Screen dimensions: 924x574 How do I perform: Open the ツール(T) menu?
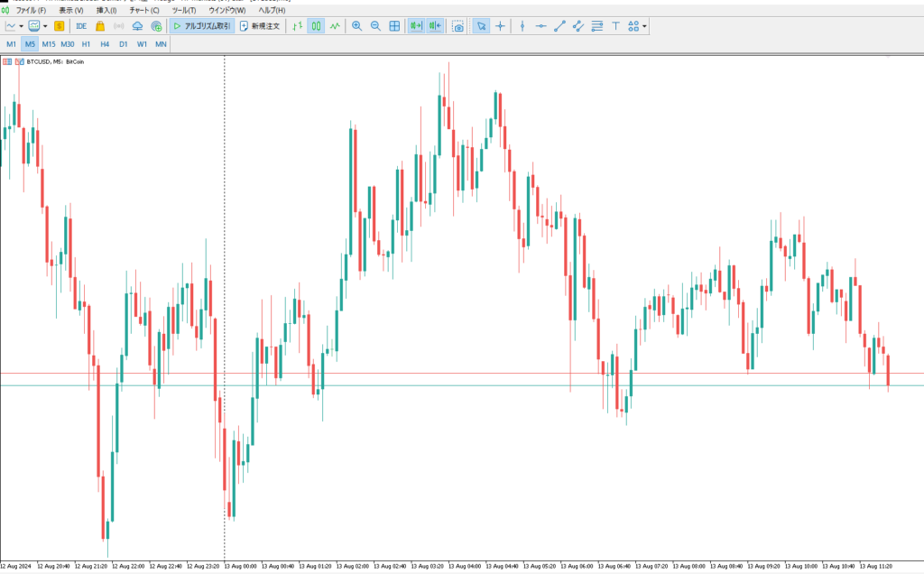pos(184,10)
